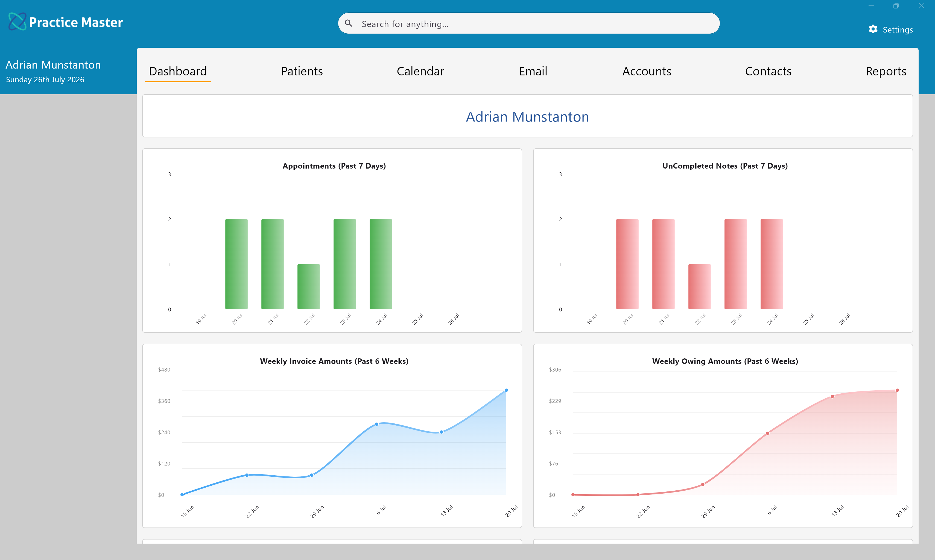Click the Settings label
The image size is (935, 560).
point(898,30)
